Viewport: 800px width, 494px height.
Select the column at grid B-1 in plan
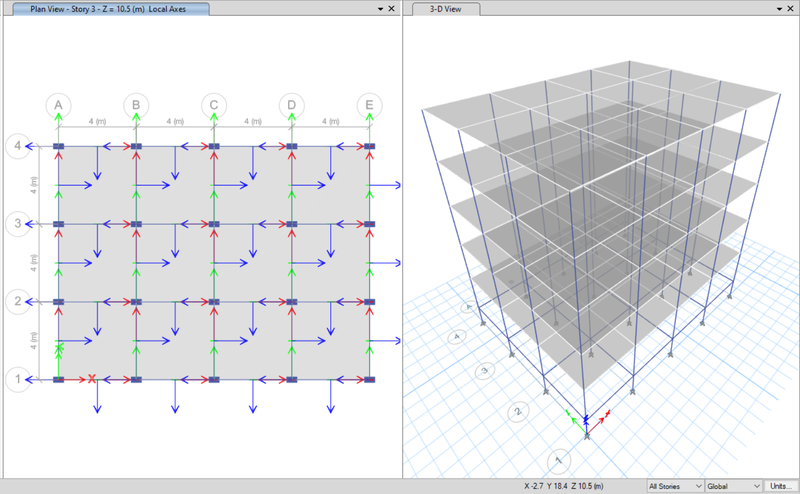136,380
